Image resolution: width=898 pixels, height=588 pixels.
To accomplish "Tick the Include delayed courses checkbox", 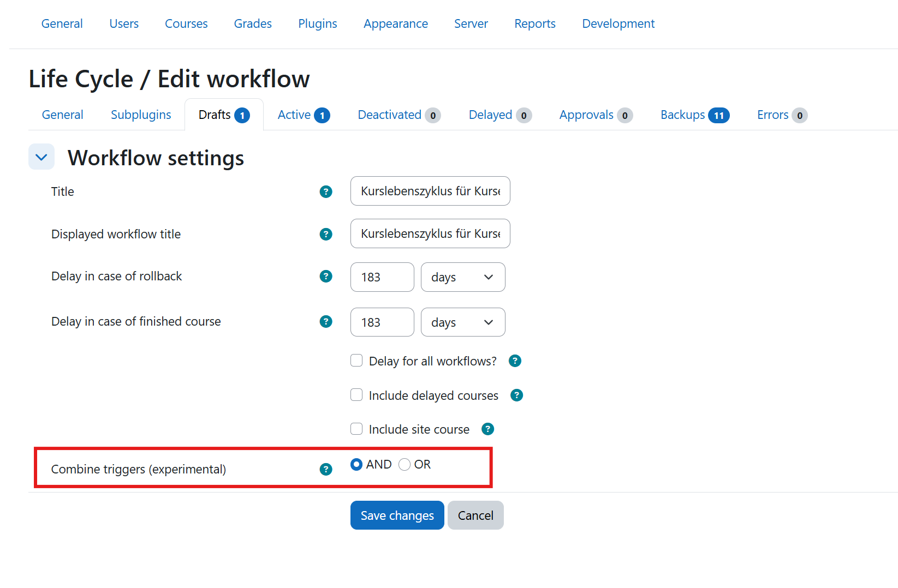I will click(x=356, y=395).
